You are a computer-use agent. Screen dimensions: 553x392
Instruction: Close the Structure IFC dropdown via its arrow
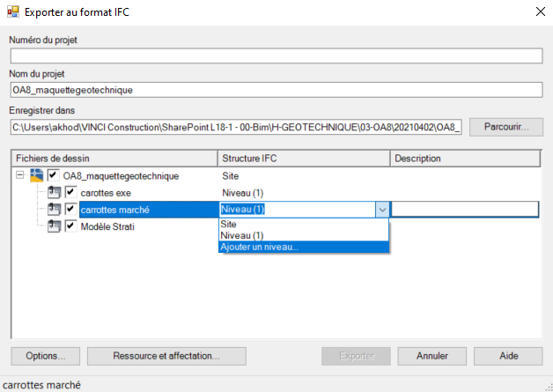pyautogui.click(x=381, y=210)
